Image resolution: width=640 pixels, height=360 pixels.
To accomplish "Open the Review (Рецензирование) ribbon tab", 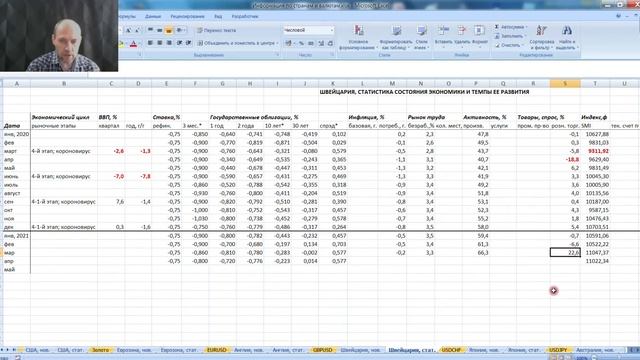I will click(187, 16).
